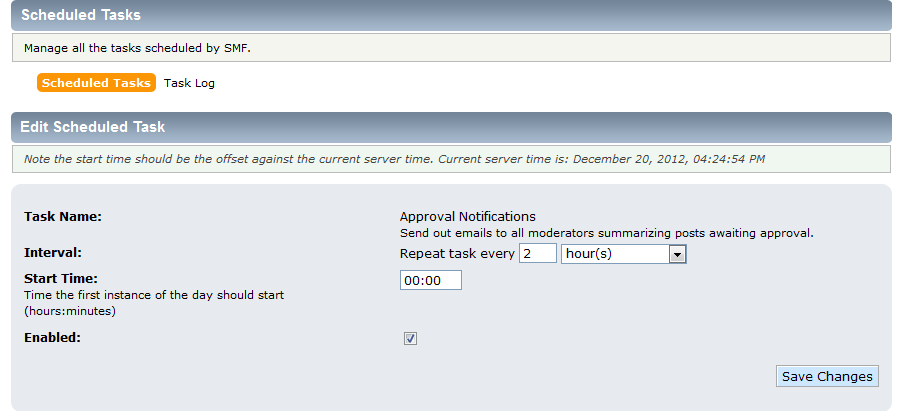The height and width of the screenshot is (418, 898).
Task: Focus the Repeat task every number field
Action: click(538, 253)
